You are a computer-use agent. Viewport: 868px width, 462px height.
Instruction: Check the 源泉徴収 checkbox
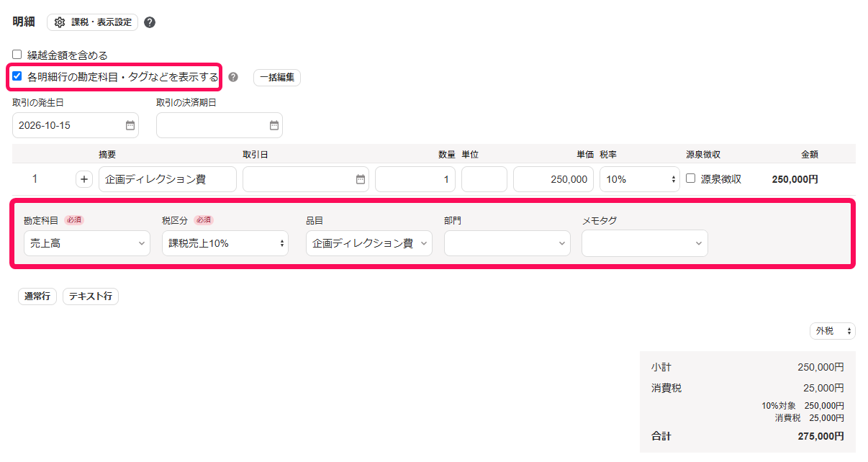coord(691,178)
